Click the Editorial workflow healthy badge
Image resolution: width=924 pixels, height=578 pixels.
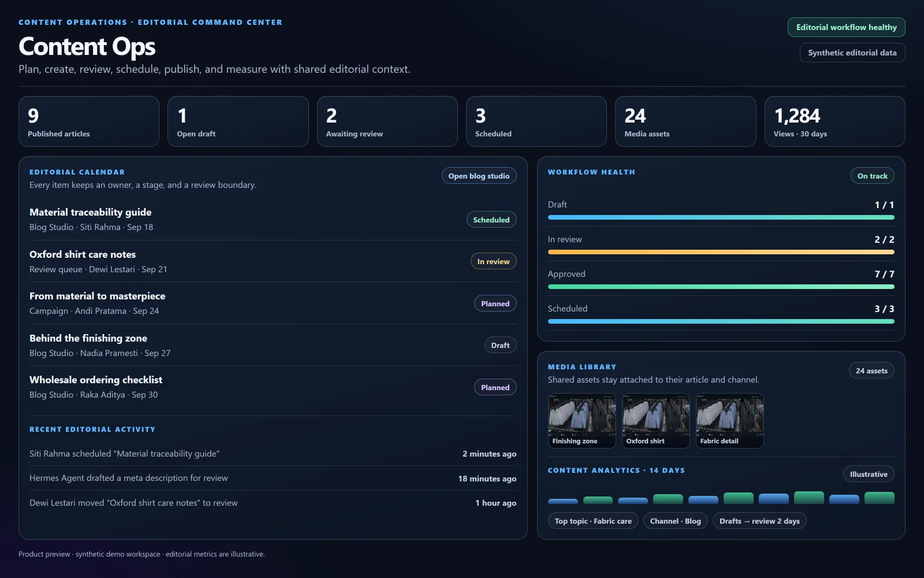click(846, 27)
